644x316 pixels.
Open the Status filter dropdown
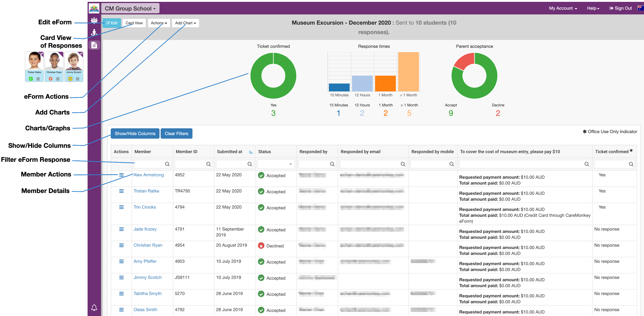point(276,164)
